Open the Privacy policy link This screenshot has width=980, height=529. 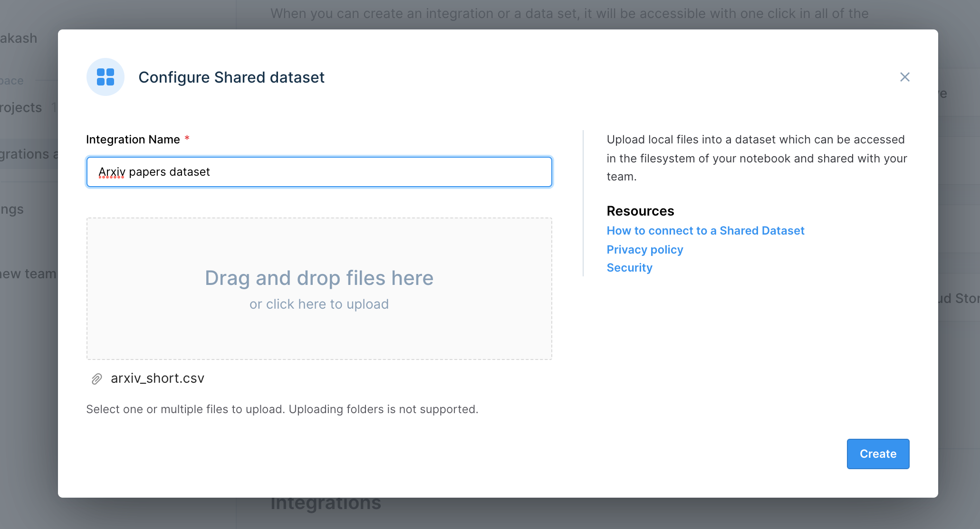(644, 250)
